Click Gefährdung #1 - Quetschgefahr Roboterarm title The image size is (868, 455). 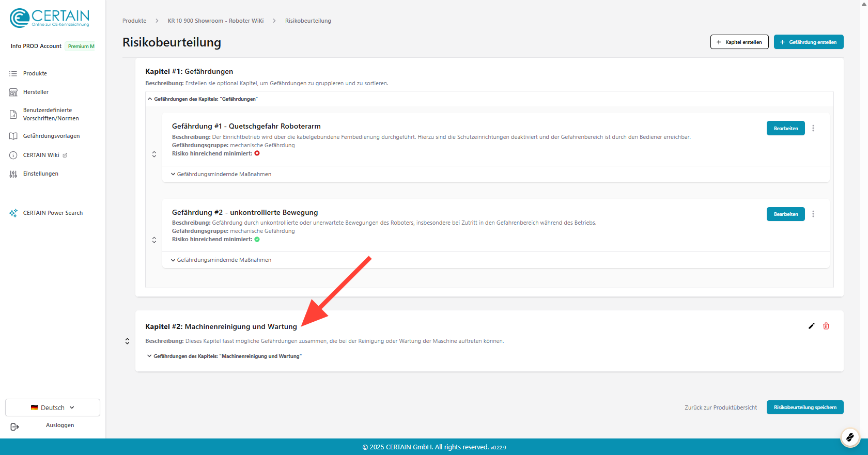(x=246, y=126)
